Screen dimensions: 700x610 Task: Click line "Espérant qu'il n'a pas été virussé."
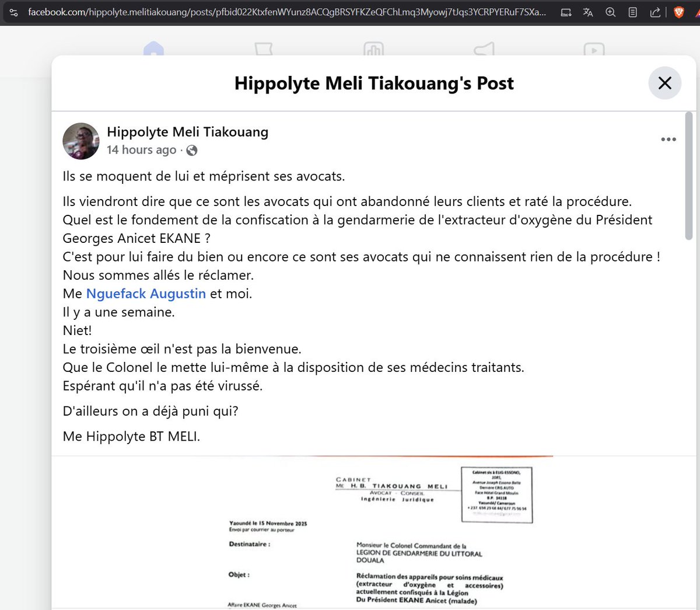[x=163, y=386]
